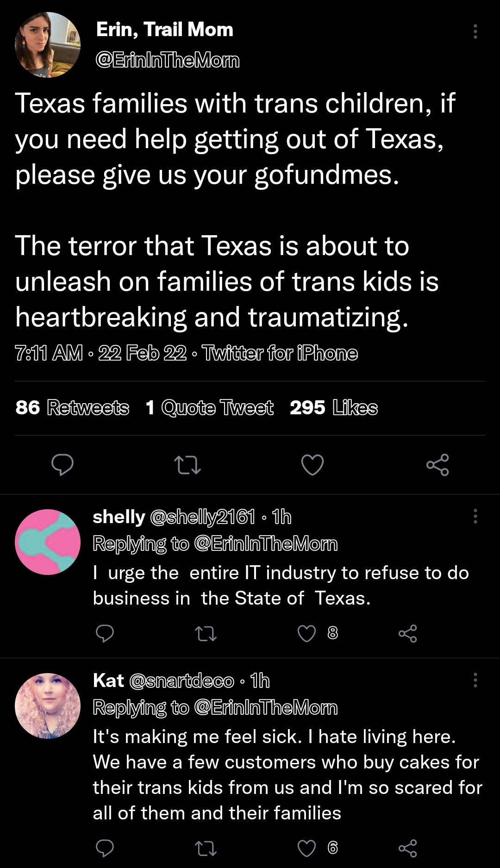Image resolution: width=500 pixels, height=868 pixels.
Task: Like shelly's reply with 8 likes
Action: pos(306,633)
